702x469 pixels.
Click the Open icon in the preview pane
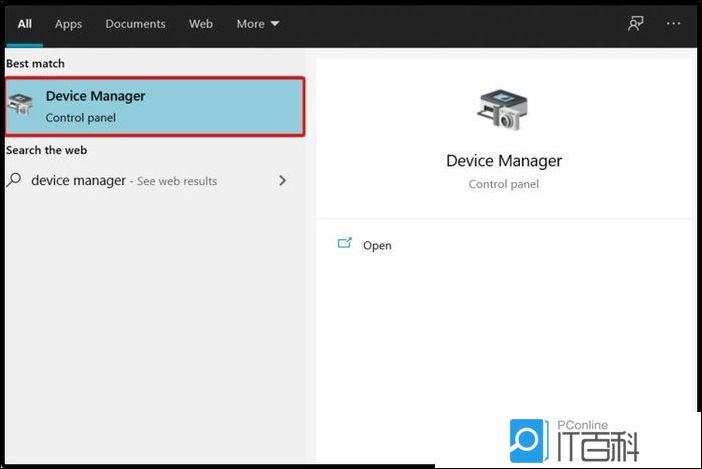(345, 244)
